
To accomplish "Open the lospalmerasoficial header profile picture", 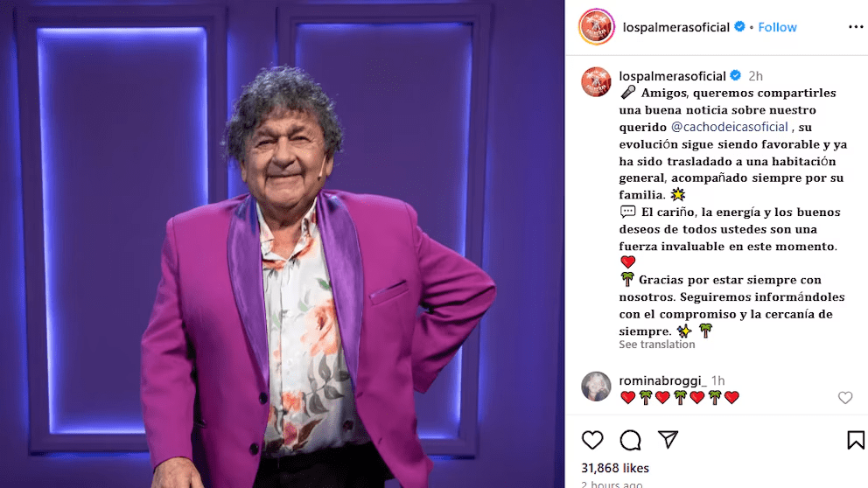I will (596, 26).
